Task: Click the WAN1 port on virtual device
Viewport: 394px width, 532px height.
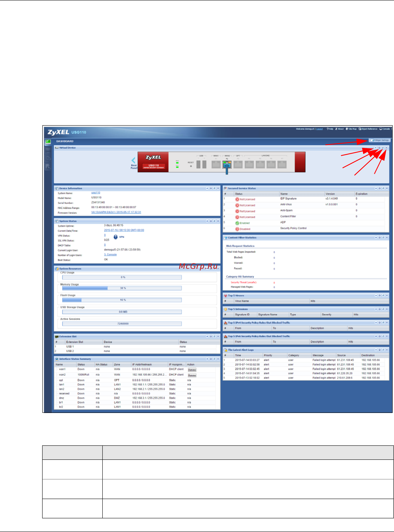Action: coord(216,165)
